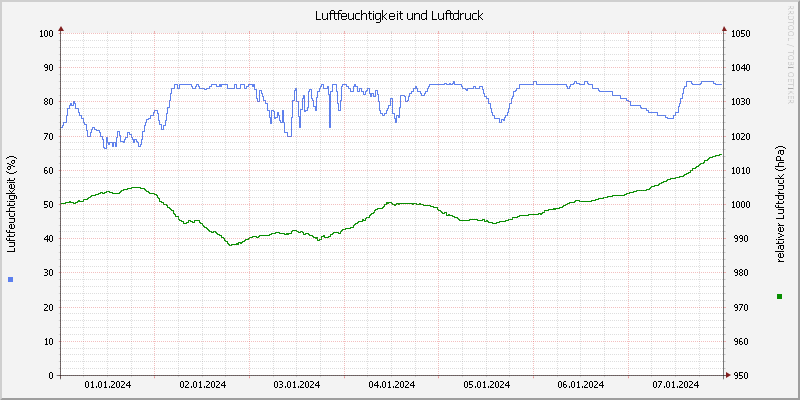Click the right axis value 1040
The image size is (800, 400).
pyautogui.click(x=740, y=68)
